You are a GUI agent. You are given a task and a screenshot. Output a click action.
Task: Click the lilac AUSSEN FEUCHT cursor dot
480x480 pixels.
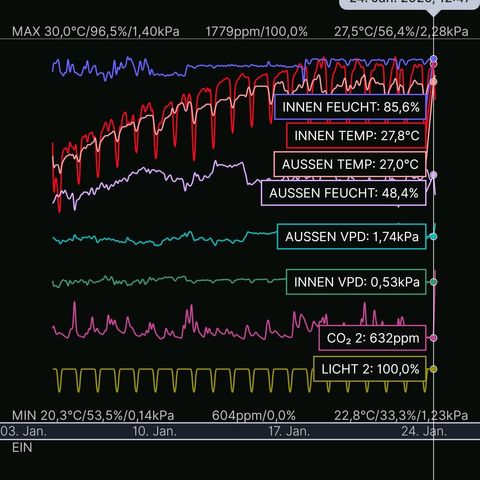pyautogui.click(x=433, y=175)
